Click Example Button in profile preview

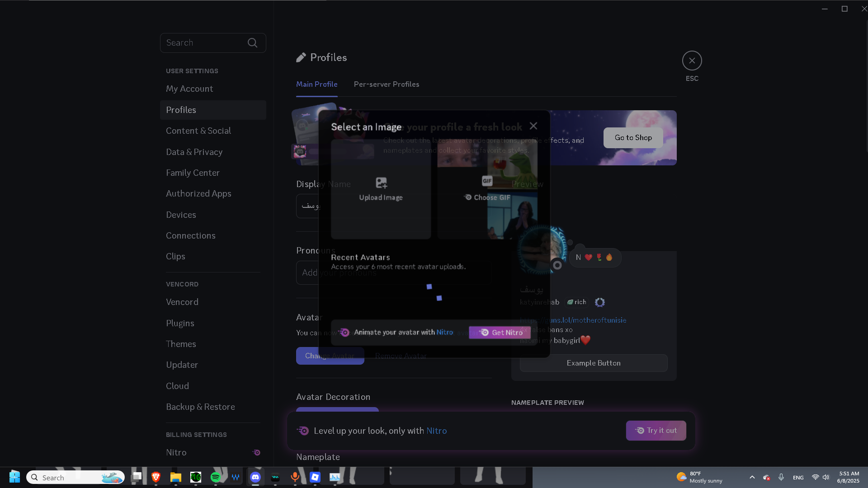[x=593, y=363]
